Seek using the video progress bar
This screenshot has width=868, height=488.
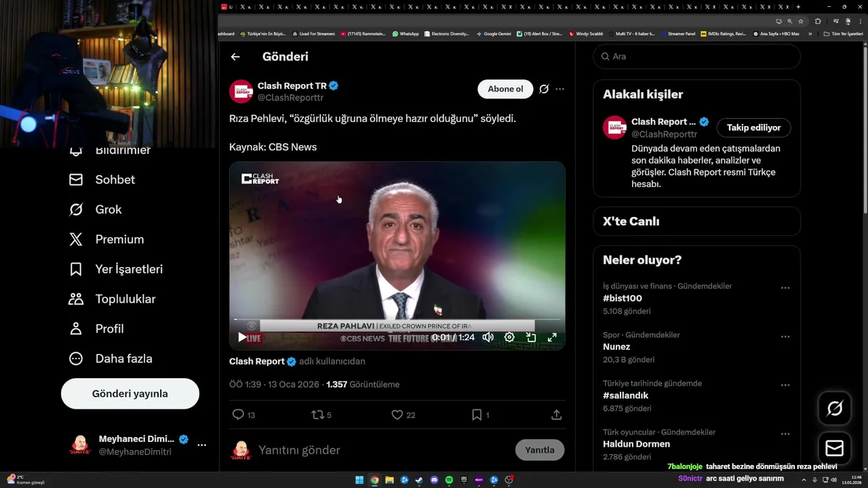point(397,319)
